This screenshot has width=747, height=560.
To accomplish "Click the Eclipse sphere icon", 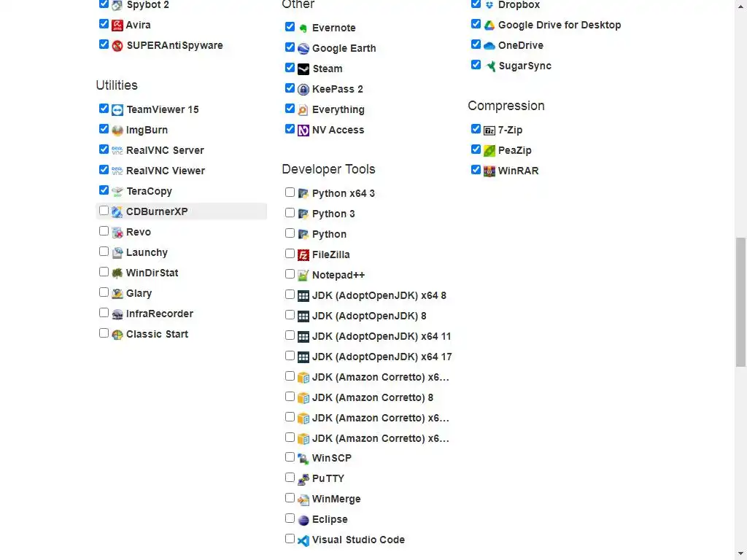I will click(x=303, y=520).
